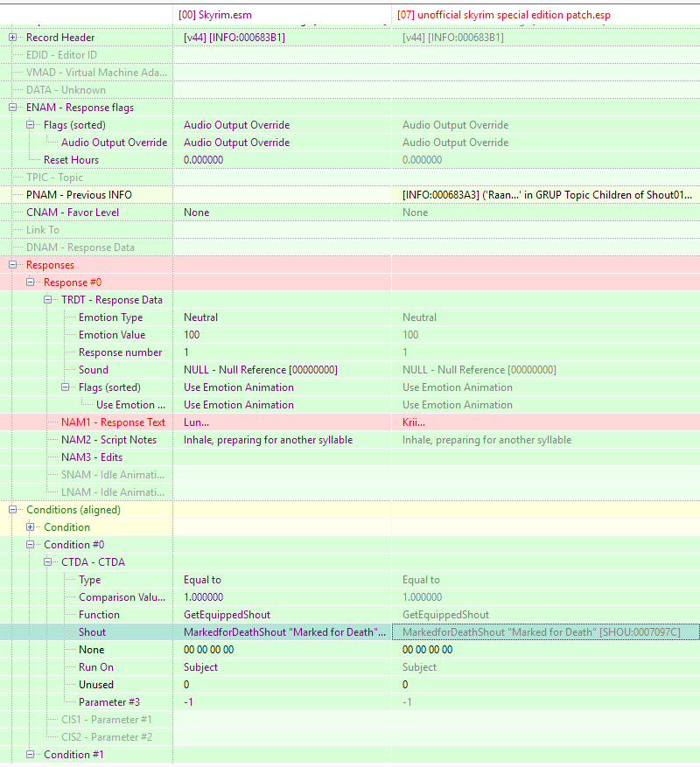Click PNAM value INFO:000683A3 in patch column

(x=547, y=195)
